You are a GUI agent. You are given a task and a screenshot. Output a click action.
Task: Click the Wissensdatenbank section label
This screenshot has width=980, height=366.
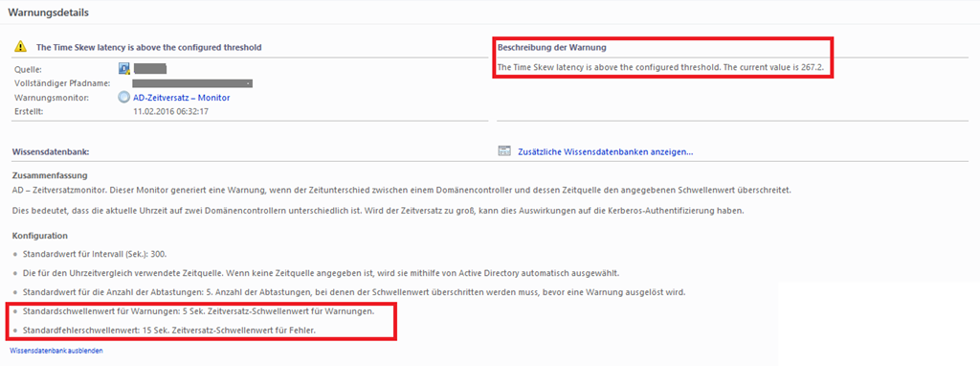[50, 151]
